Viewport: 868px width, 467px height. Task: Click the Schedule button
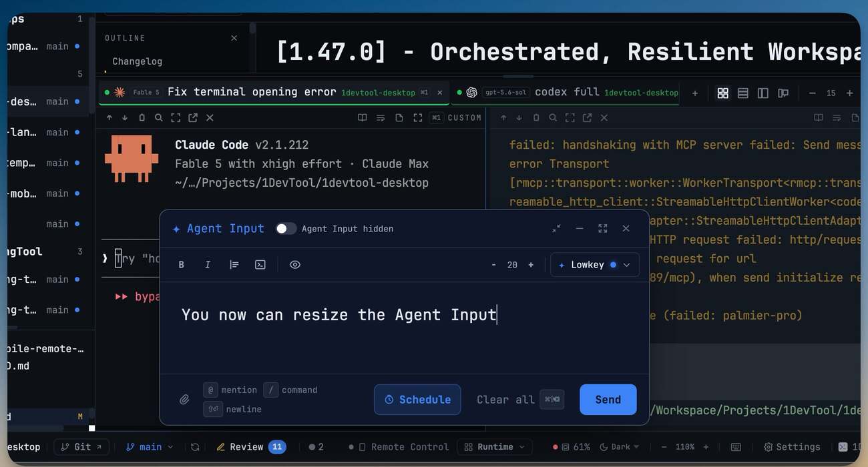417,400
